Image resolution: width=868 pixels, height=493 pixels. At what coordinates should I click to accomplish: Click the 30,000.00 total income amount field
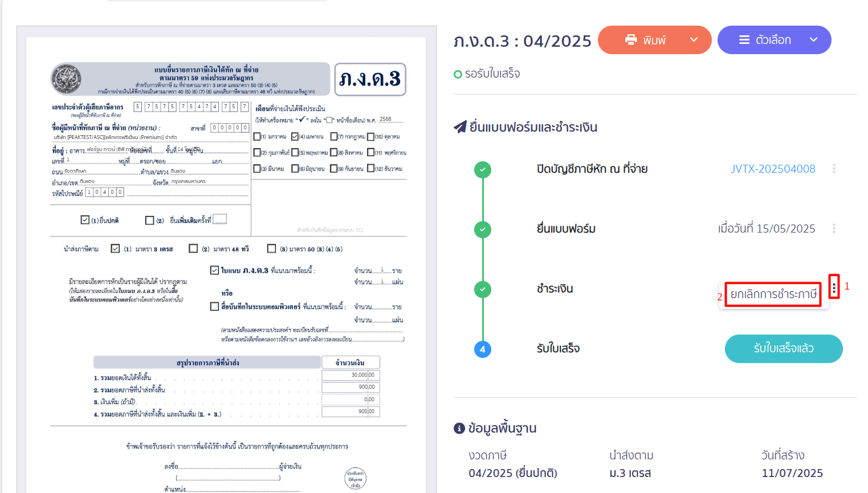351,375
